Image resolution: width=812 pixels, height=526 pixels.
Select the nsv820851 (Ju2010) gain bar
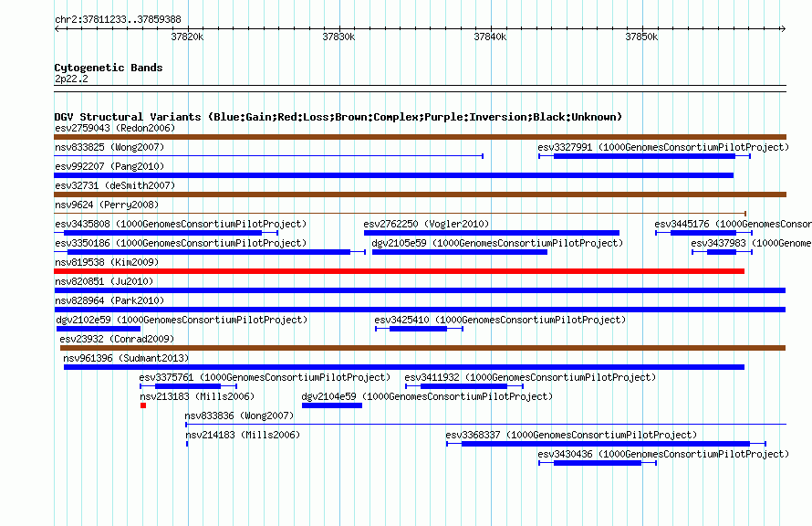coord(420,290)
